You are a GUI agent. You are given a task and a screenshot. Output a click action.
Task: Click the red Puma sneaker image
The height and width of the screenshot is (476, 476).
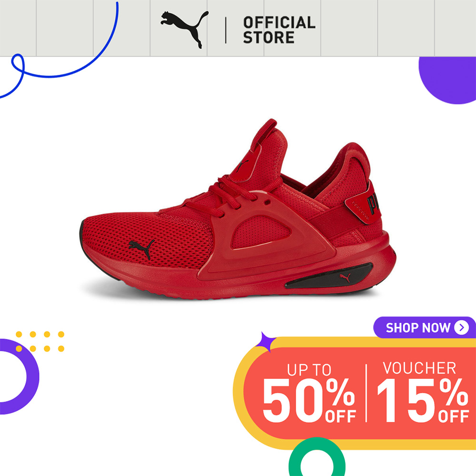tap(238, 209)
